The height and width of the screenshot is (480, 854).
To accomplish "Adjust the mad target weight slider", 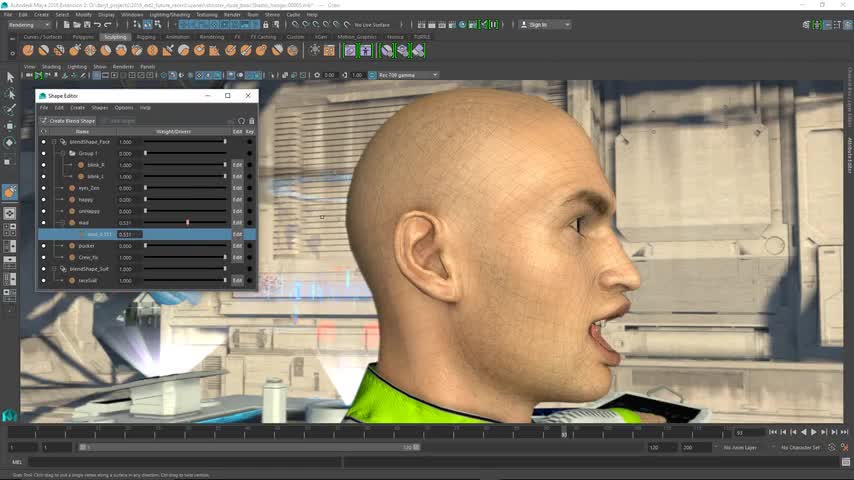I will click(x=187, y=223).
